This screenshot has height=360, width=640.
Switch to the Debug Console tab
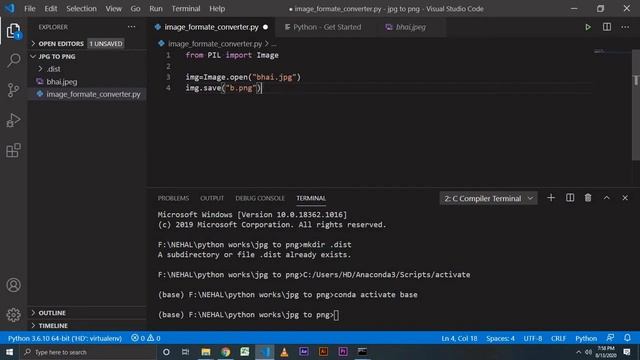tap(260, 198)
